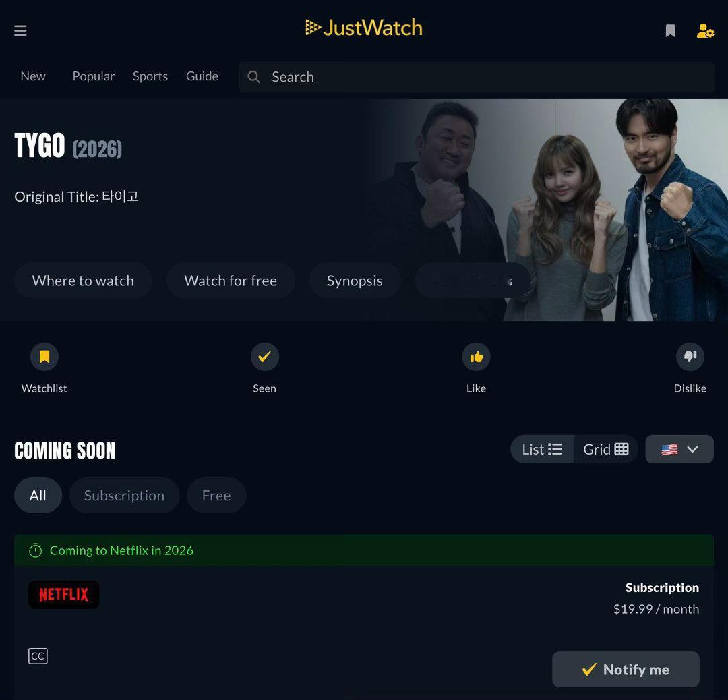Image resolution: width=728 pixels, height=700 pixels.
Task: Jump to Where to watch section
Action: tap(83, 281)
